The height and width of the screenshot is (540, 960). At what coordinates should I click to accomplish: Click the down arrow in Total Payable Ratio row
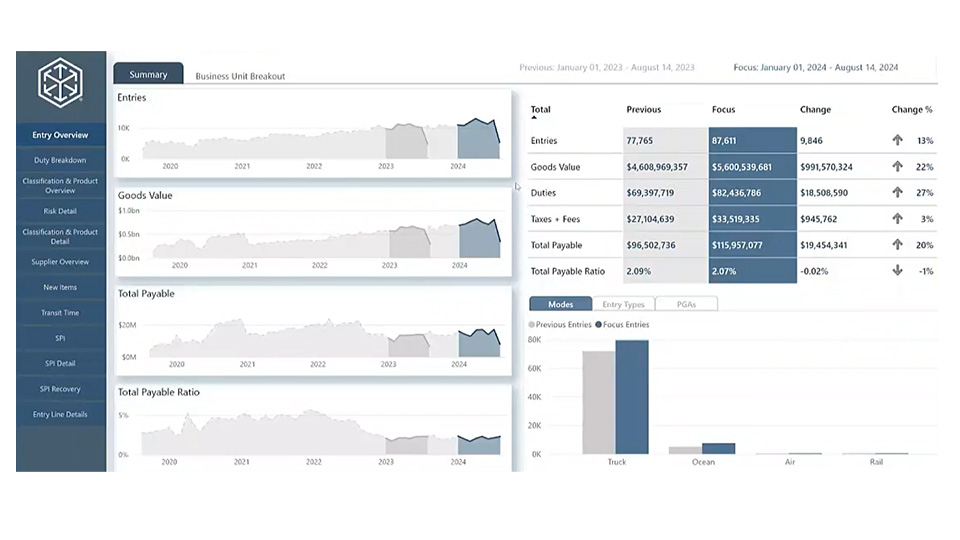coord(897,270)
